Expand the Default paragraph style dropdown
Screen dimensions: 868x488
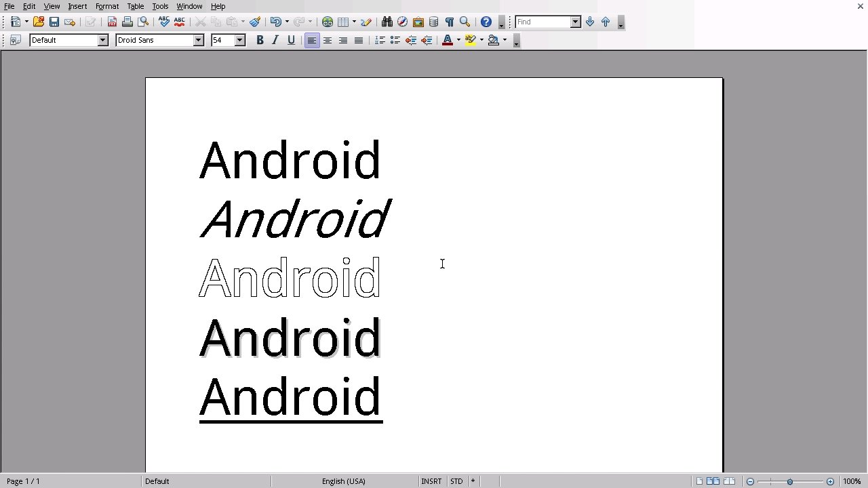click(x=103, y=40)
